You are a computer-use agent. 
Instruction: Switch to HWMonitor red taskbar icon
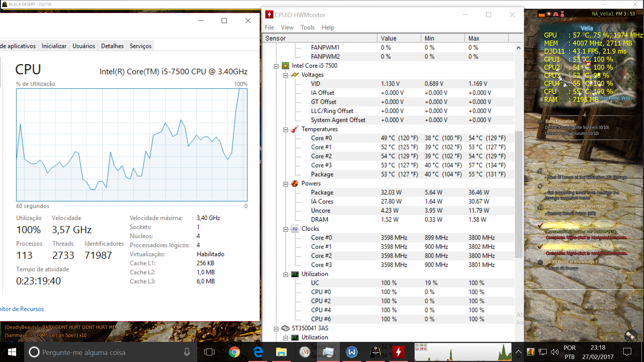pyautogui.click(x=398, y=352)
